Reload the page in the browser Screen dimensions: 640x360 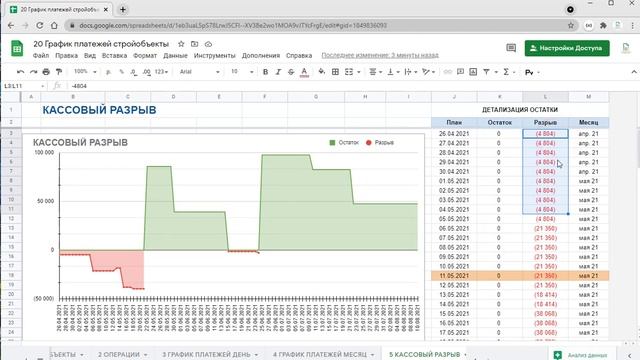pyautogui.click(x=40, y=25)
